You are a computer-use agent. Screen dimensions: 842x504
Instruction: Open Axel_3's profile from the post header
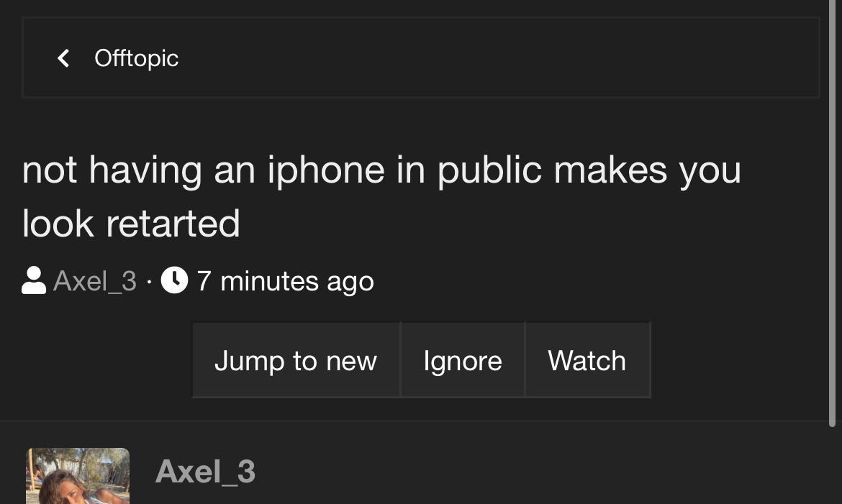click(x=205, y=472)
